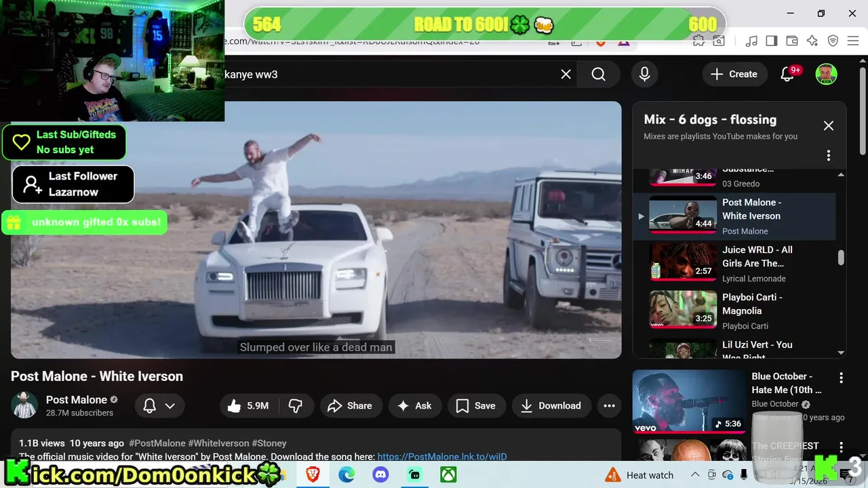Viewport: 868px width, 488px height.
Task: Click the Blue October channel name
Action: [x=774, y=404]
